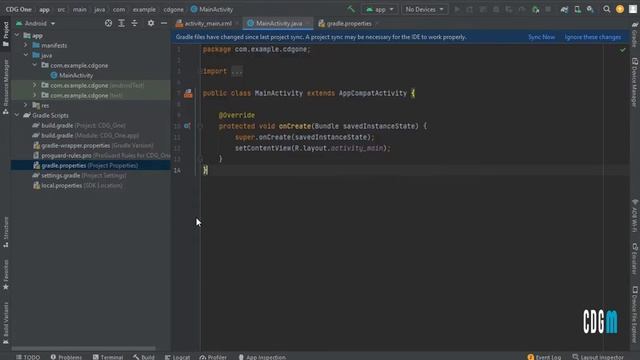This screenshot has height=360, width=640.
Task: Click Expand All icon in Project panel
Action: 121,23
